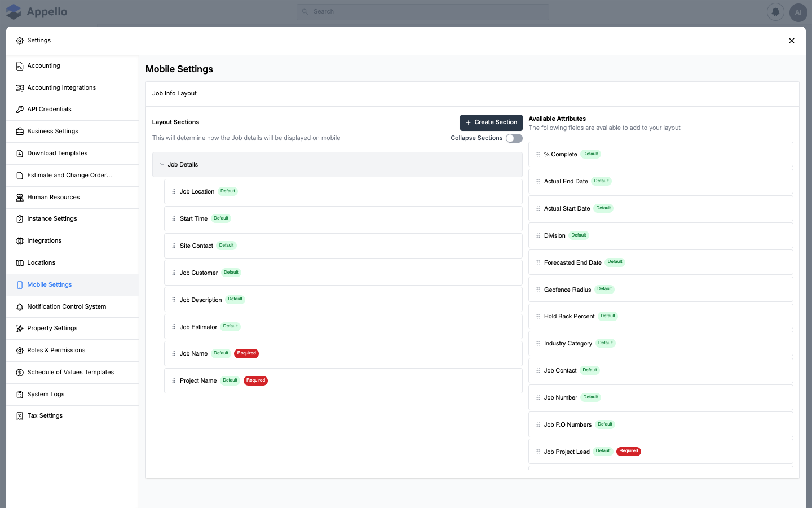Toggle the Collapse Sections switch
Screen dimensions: 812x508
click(x=514, y=138)
